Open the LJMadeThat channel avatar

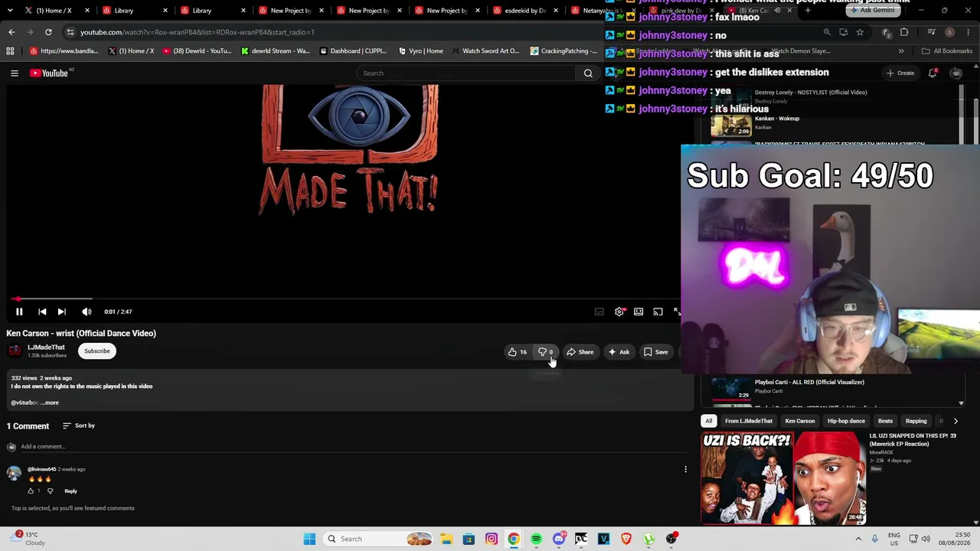pyautogui.click(x=15, y=350)
